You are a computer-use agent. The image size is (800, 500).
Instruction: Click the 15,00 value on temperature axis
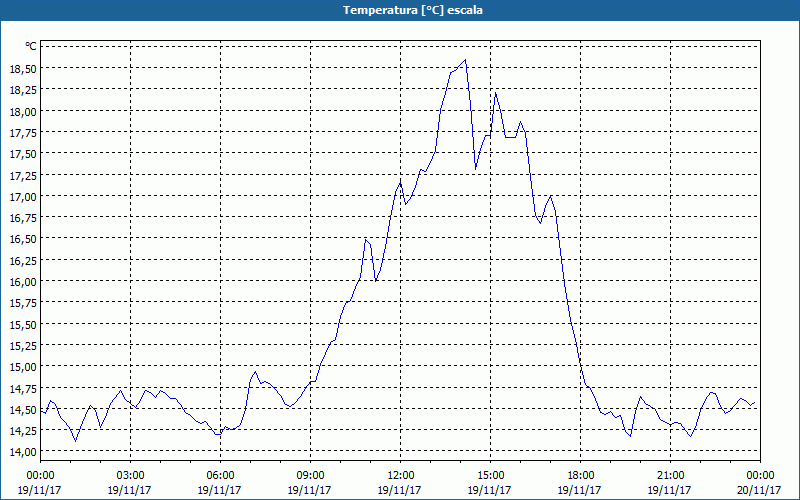(x=23, y=366)
